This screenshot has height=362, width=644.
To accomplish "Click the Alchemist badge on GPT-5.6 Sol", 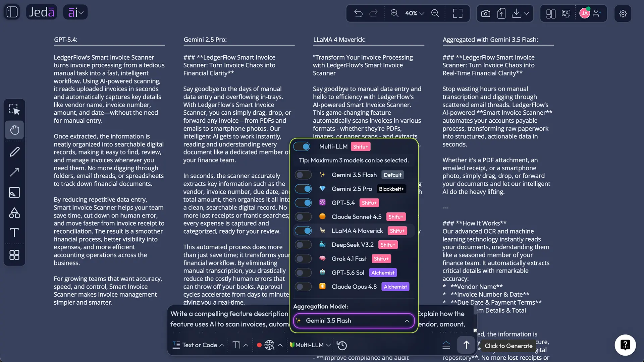I will (383, 273).
